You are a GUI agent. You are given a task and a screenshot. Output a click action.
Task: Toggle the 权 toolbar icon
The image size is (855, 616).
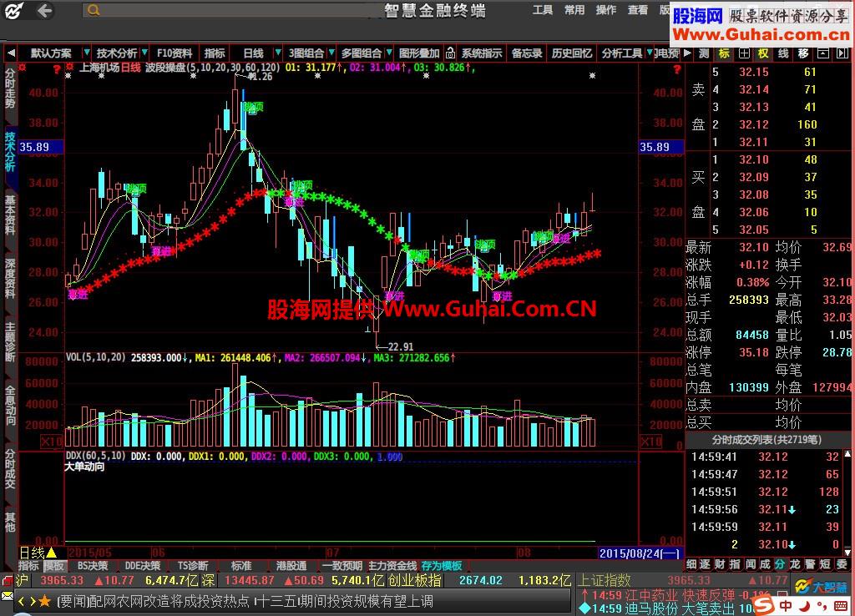click(x=763, y=53)
